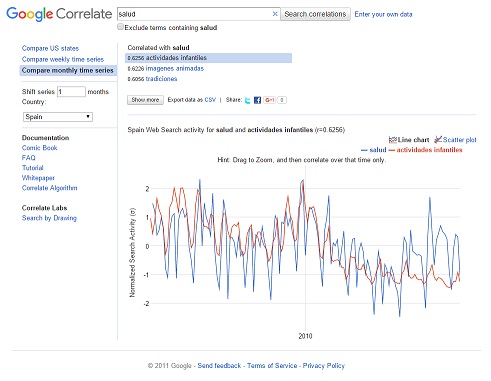Select the Line chart icon
The width and height of the screenshot is (491, 381).
tap(393, 140)
